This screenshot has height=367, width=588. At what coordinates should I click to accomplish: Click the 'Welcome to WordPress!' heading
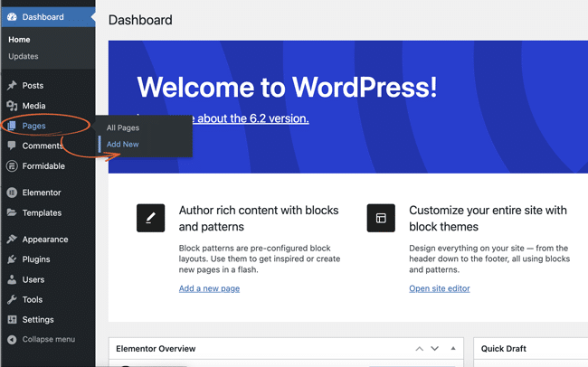click(x=287, y=87)
